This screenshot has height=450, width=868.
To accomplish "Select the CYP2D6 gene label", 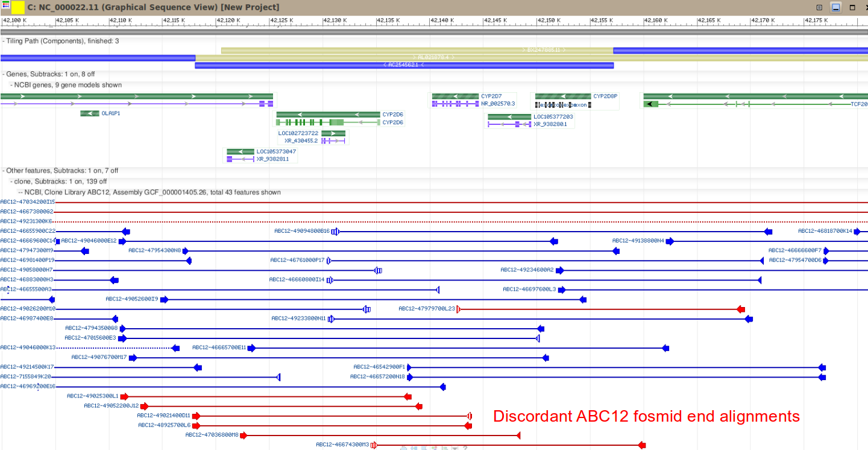I will coord(392,114).
